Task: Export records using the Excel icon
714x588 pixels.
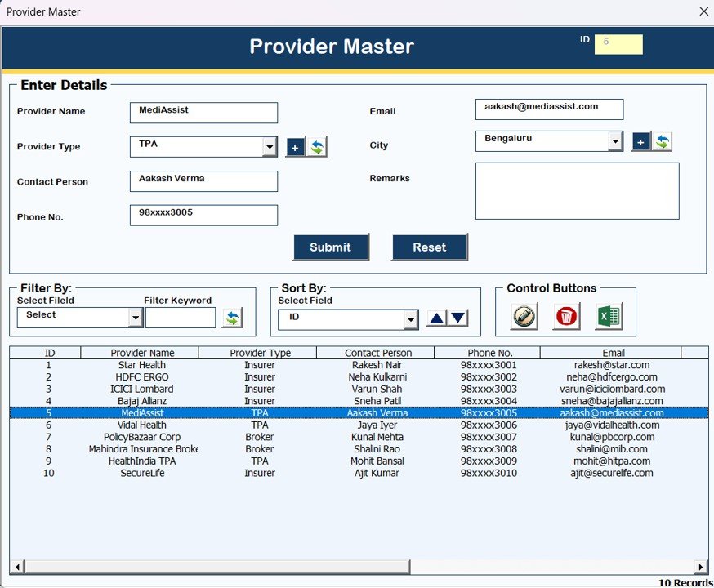Action: (x=609, y=317)
